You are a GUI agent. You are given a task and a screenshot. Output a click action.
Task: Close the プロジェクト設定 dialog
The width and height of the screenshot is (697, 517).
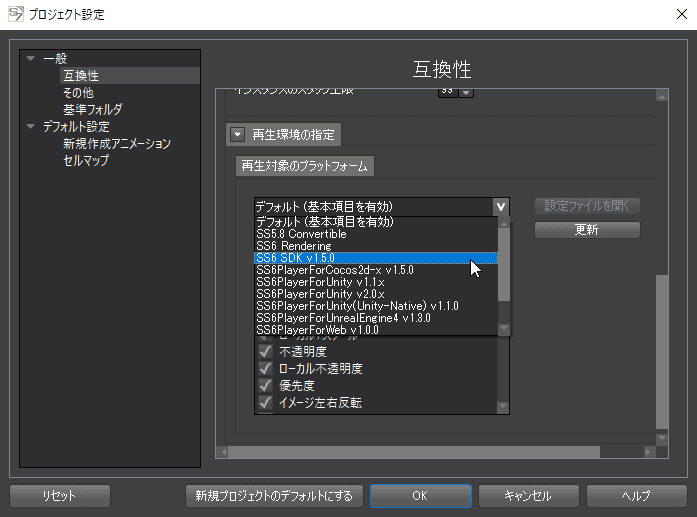(x=681, y=14)
